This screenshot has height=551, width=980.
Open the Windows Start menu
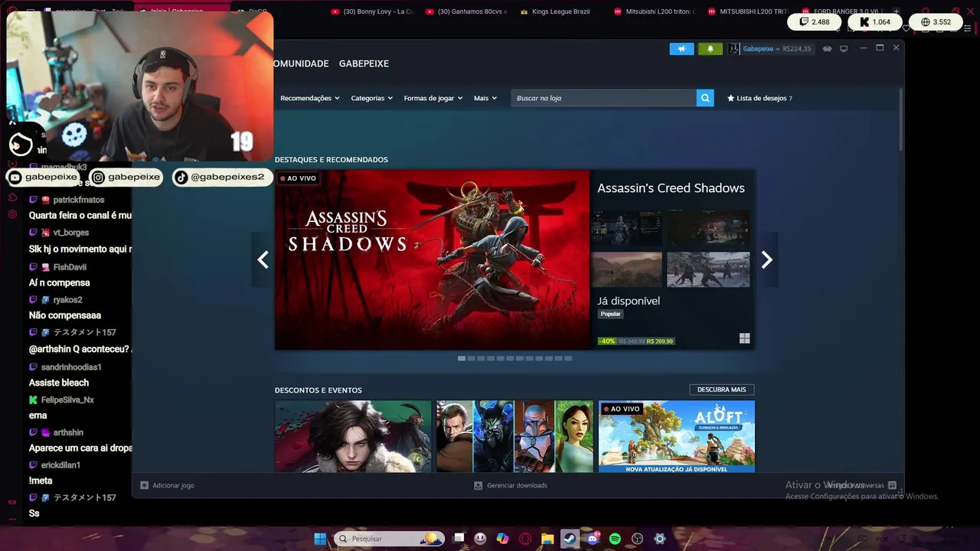tap(320, 539)
